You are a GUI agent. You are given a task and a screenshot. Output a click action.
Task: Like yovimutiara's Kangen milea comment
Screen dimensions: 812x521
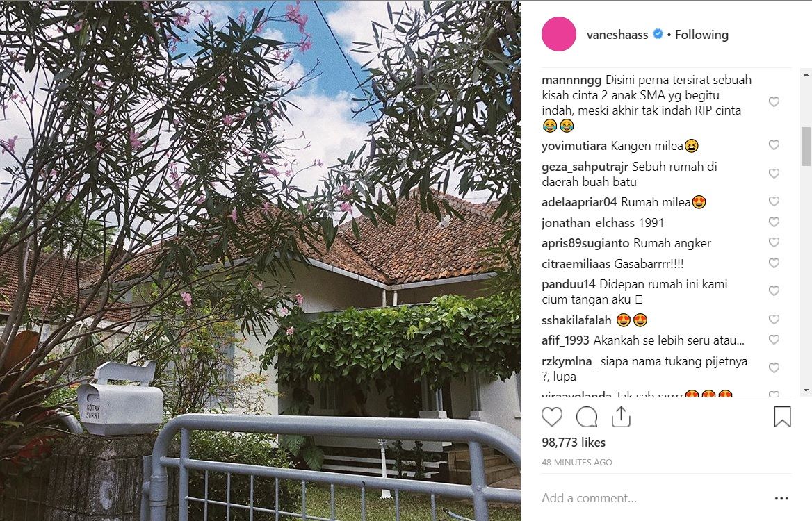774,145
